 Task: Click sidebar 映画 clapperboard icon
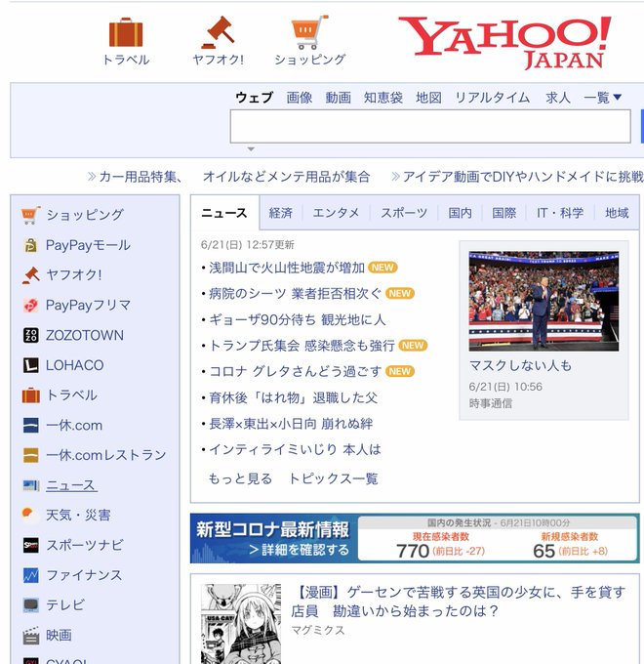[x=31, y=636]
